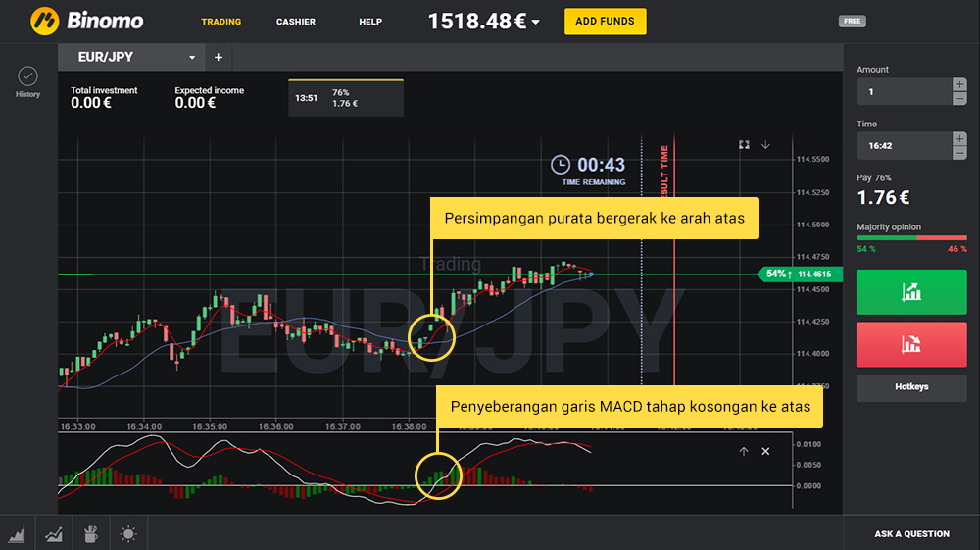Click the 1.76 € payout value

coord(883,197)
